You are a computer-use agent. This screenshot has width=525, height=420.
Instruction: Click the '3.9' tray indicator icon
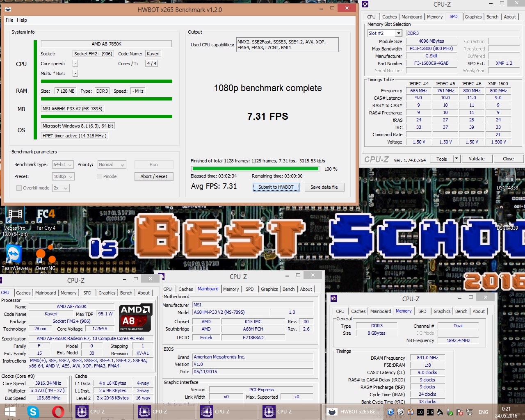click(430, 412)
